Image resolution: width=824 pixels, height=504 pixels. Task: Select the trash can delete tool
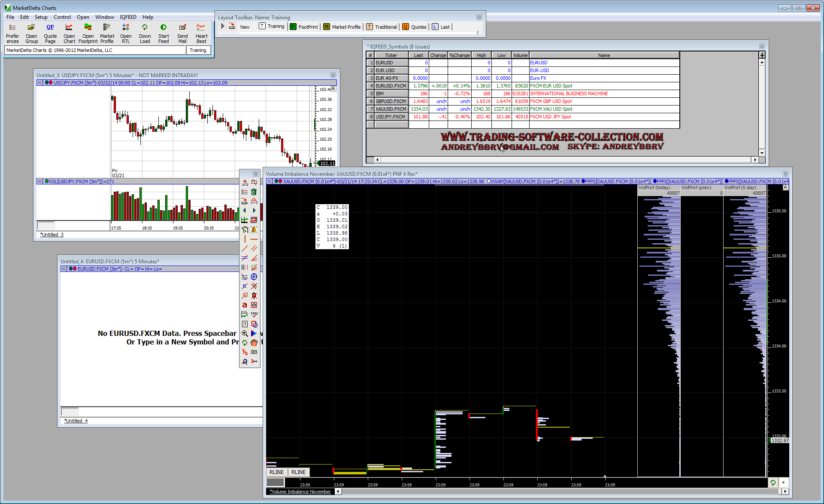(254, 192)
